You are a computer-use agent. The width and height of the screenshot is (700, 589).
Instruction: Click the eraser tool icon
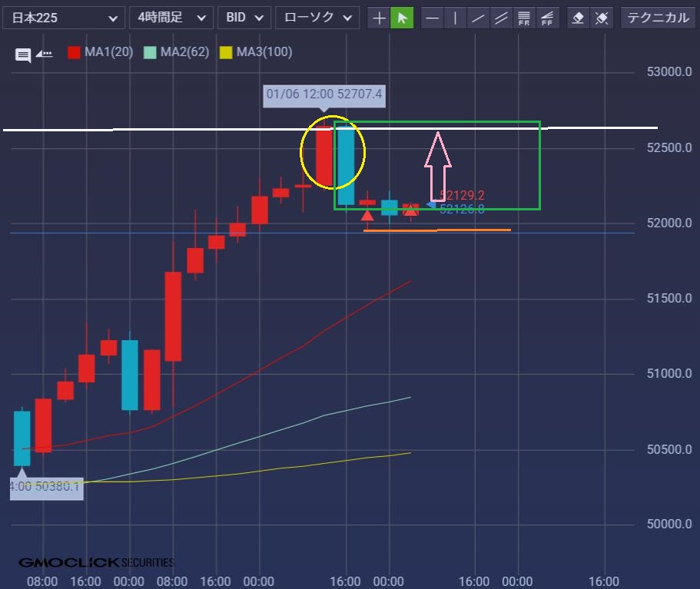579,18
